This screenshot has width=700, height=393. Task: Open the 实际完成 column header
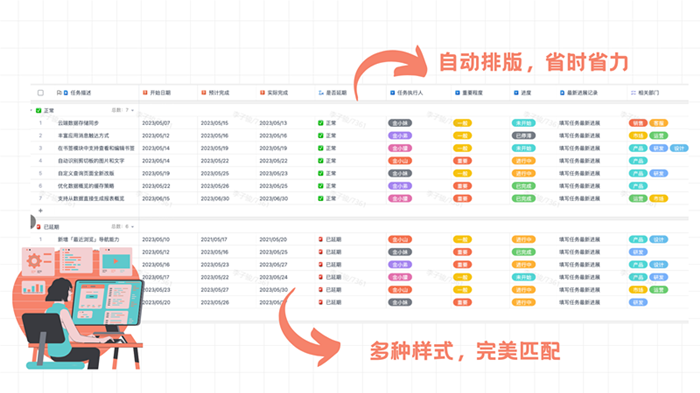[x=278, y=93]
